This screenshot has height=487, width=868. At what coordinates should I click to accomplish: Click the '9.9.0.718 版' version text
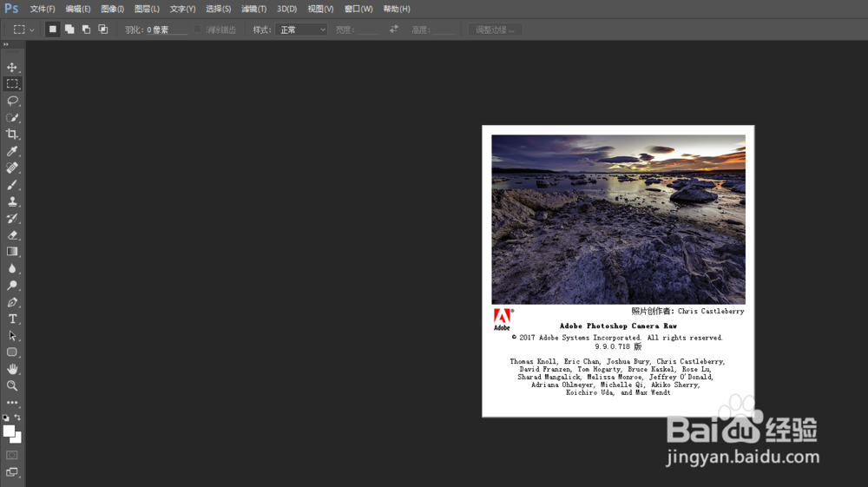(x=618, y=346)
